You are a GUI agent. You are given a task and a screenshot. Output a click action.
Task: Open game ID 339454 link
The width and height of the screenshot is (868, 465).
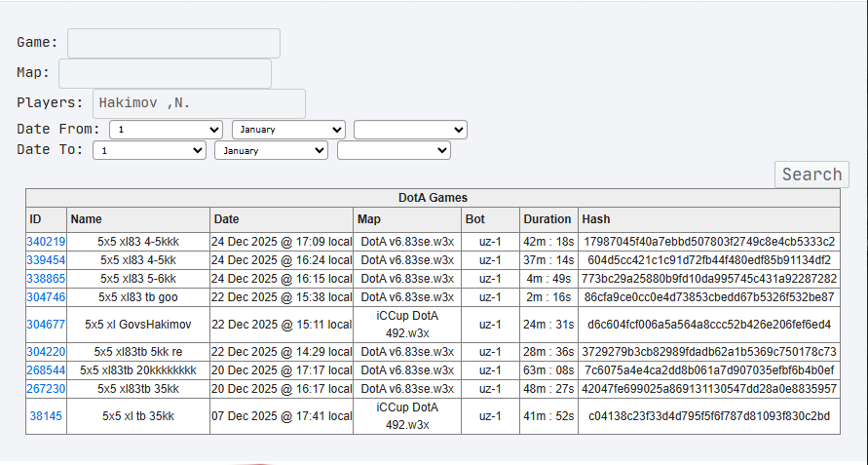(x=46, y=260)
